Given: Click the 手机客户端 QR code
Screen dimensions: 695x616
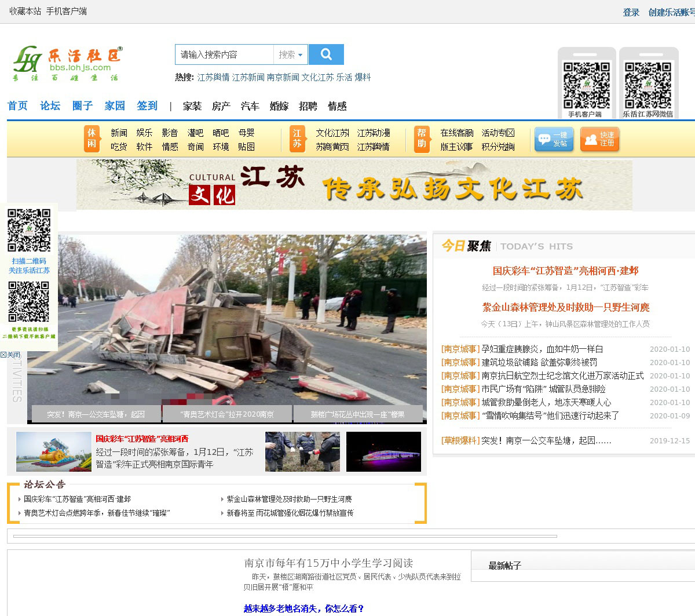Looking at the screenshot, I should [x=587, y=86].
